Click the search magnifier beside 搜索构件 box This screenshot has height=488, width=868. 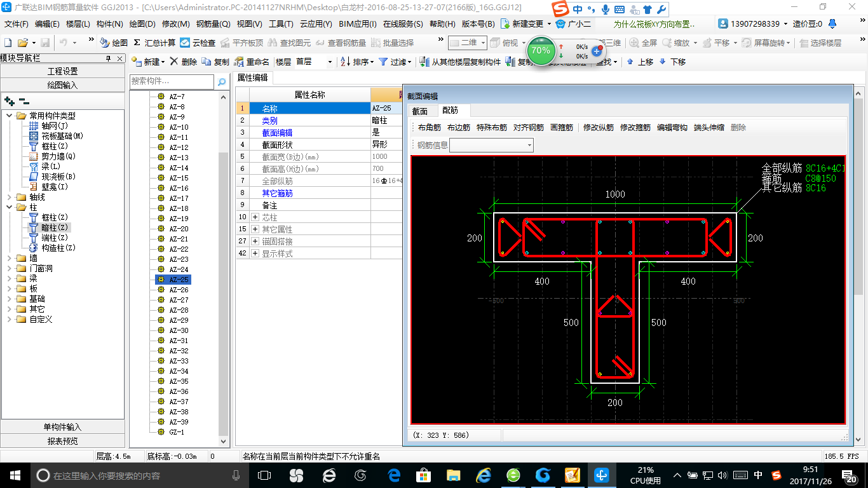(x=222, y=82)
